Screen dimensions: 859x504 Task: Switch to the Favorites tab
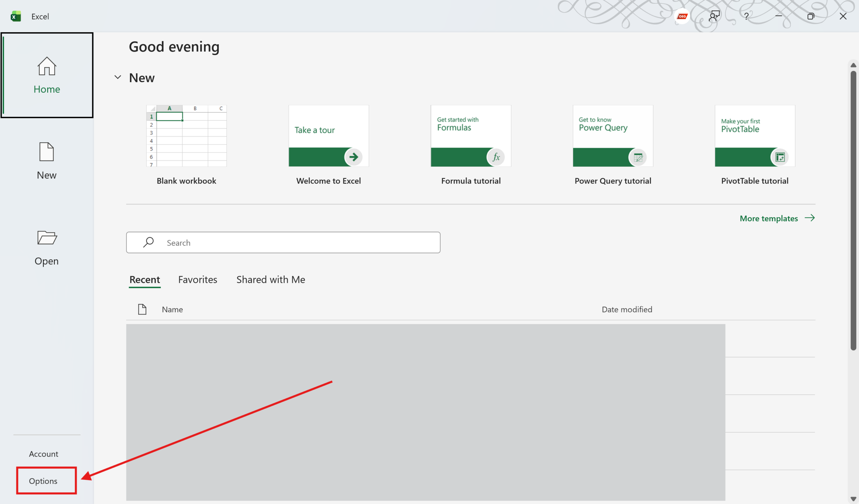pyautogui.click(x=198, y=280)
